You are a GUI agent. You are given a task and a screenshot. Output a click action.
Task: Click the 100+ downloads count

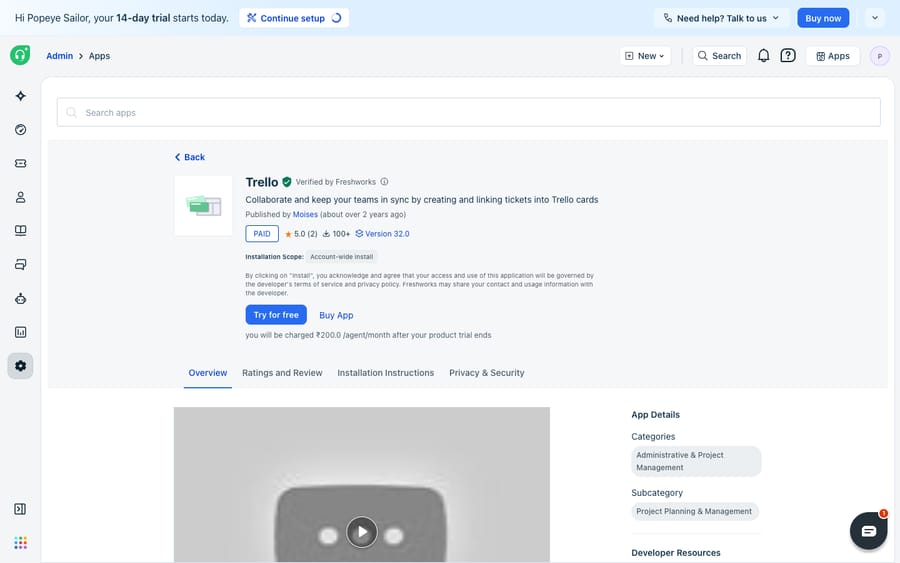click(336, 234)
